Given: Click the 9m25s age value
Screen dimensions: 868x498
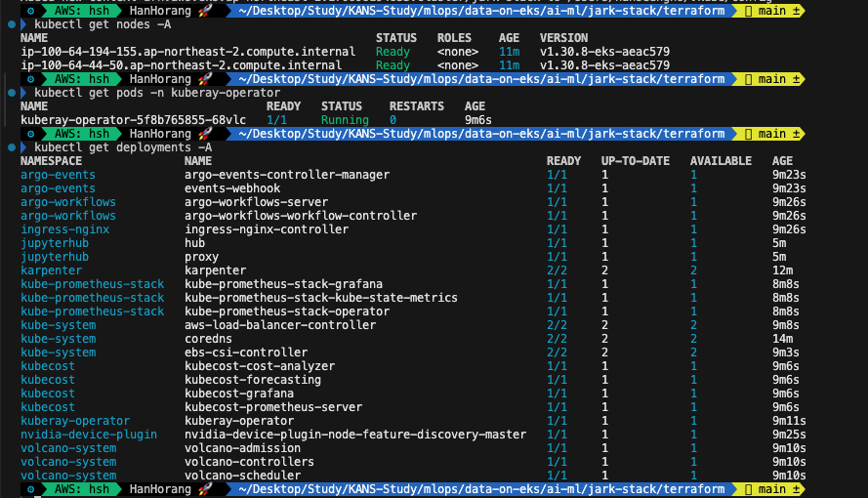Looking at the screenshot, I should click(789, 435).
